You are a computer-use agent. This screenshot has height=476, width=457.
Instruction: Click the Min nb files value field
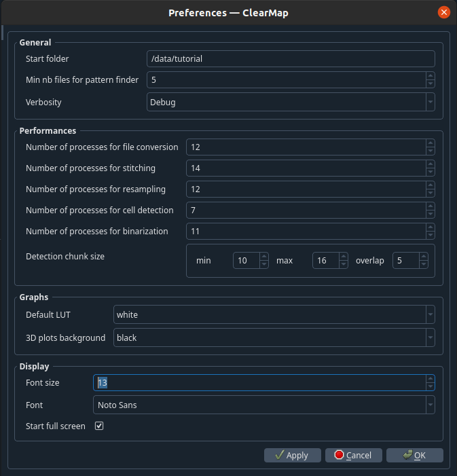287,80
